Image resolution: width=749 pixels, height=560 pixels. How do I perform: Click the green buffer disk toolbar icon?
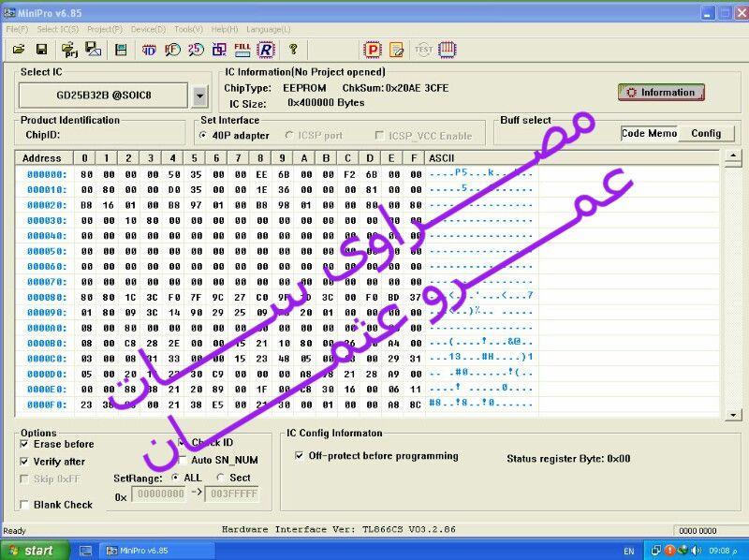click(122, 50)
